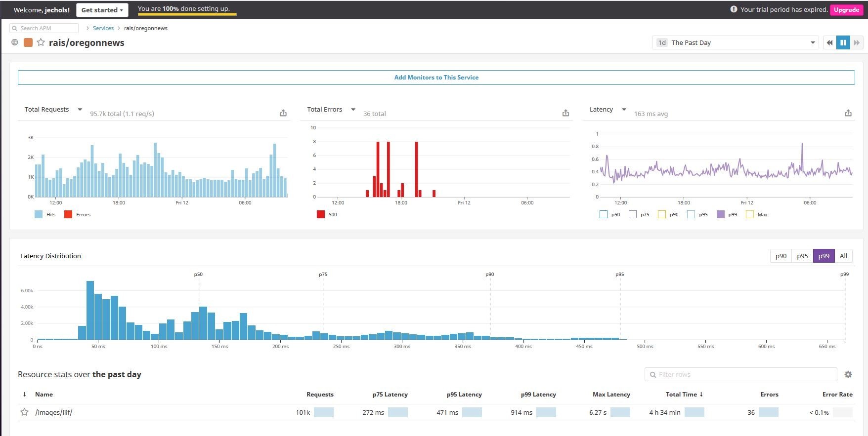Click the globe icon beside service name
The image size is (868, 436).
pyautogui.click(x=15, y=42)
